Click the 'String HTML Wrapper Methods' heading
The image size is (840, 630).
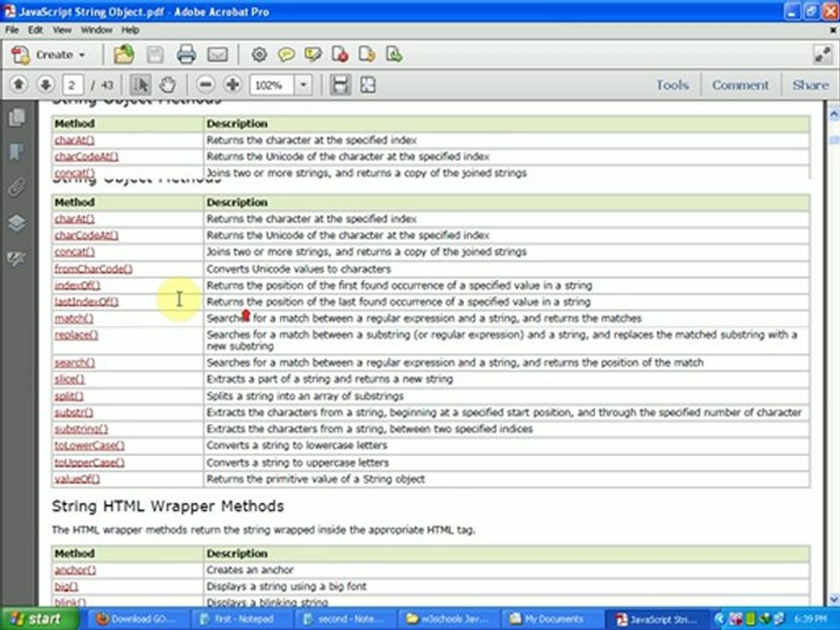point(168,507)
